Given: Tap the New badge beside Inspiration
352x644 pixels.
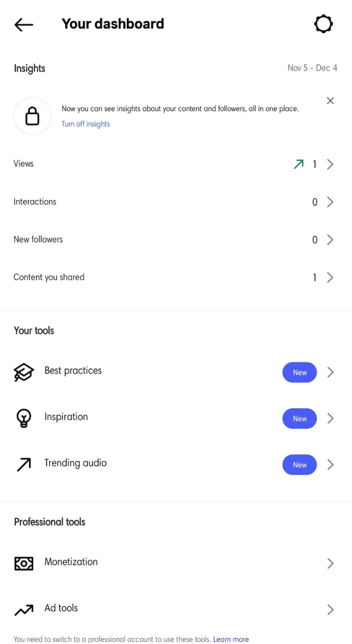Looking at the screenshot, I should [x=299, y=418].
